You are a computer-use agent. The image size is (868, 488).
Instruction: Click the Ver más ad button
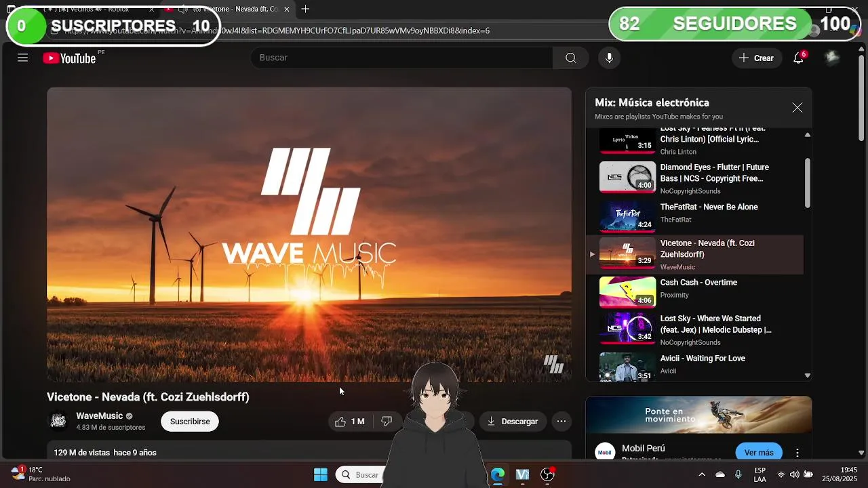pos(759,452)
